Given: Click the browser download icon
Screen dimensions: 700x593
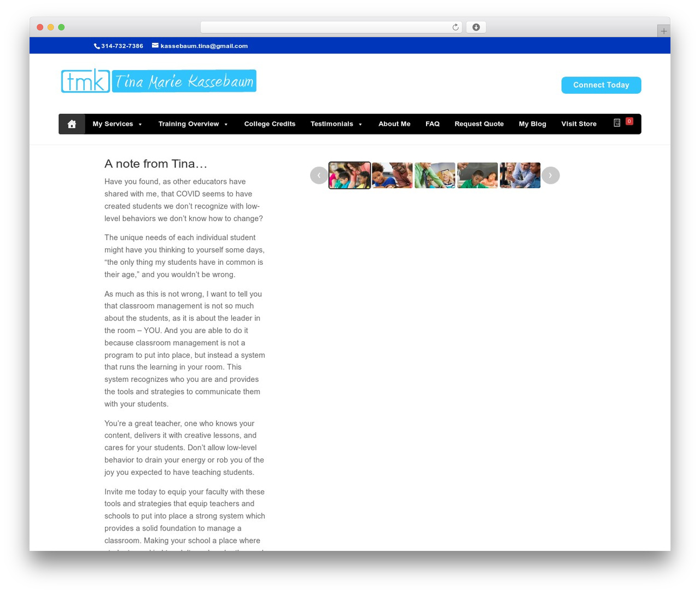Looking at the screenshot, I should (476, 27).
